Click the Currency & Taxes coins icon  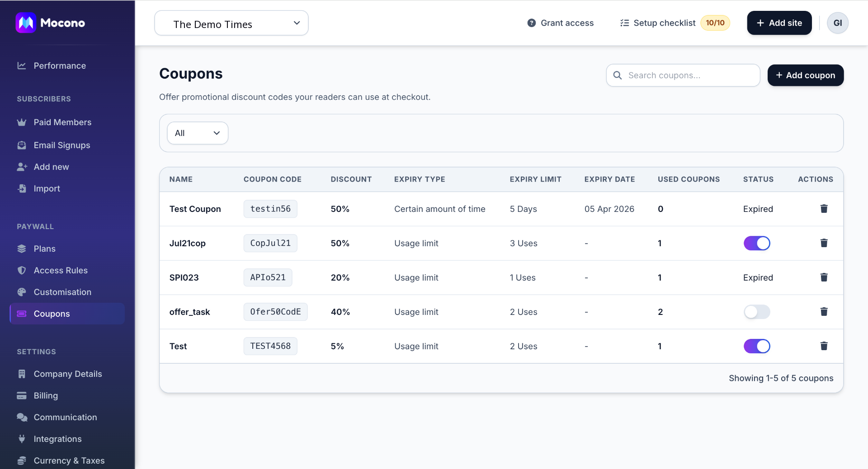[22, 460]
